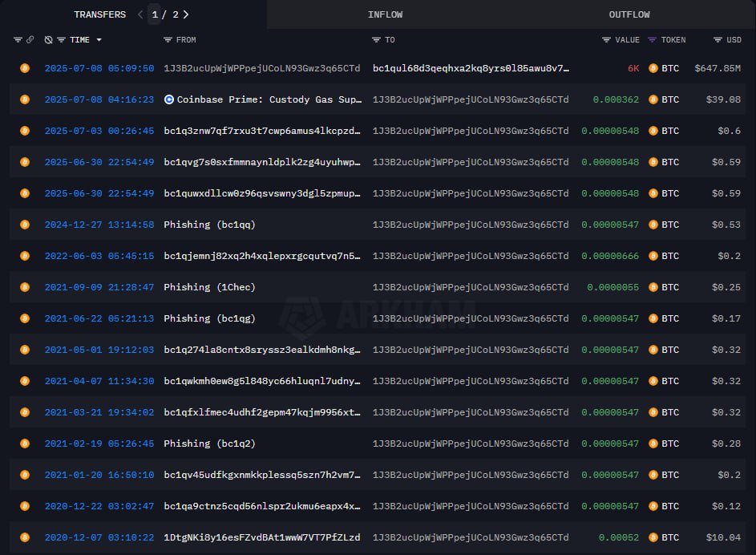Switch to the INFLOW tab
Viewport: 756px width, 555px height.
pyautogui.click(x=385, y=14)
